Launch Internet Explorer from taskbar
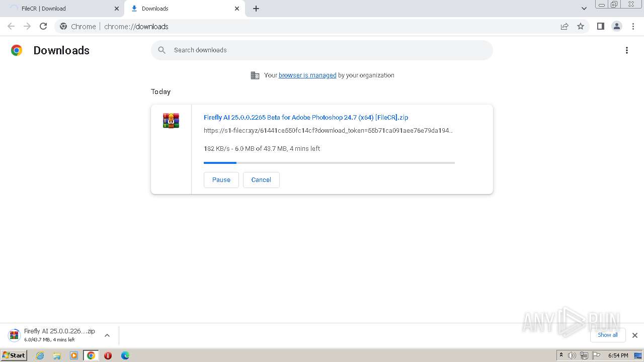644x362 pixels. point(40,355)
